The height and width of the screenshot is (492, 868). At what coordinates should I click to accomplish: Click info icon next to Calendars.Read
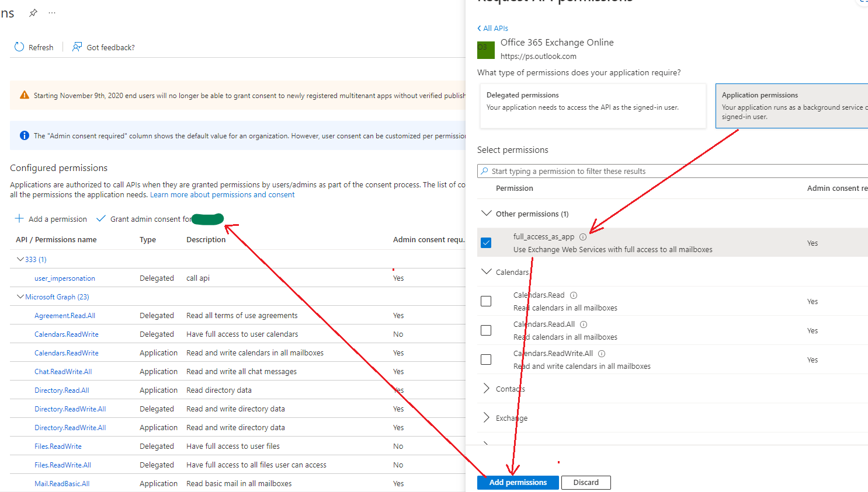pyautogui.click(x=574, y=295)
